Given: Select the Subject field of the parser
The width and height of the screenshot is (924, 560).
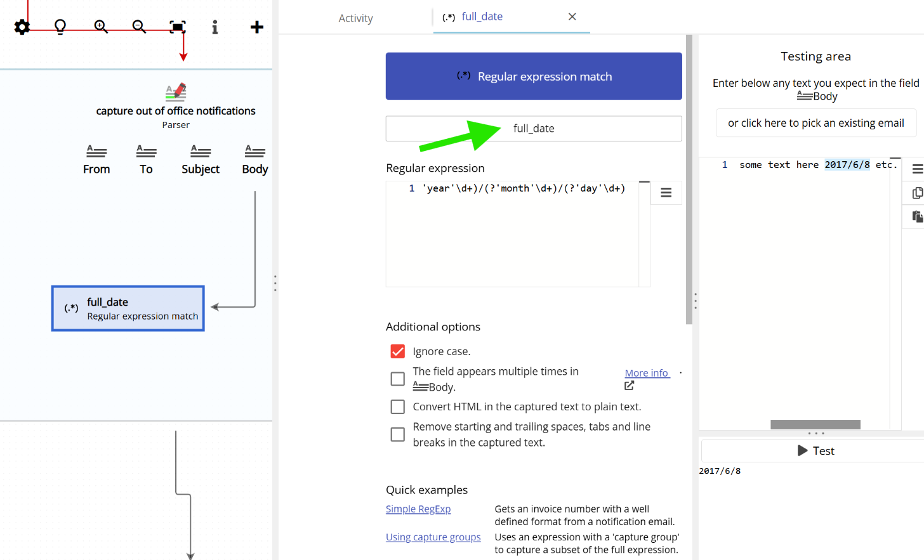Looking at the screenshot, I should pyautogui.click(x=200, y=159).
